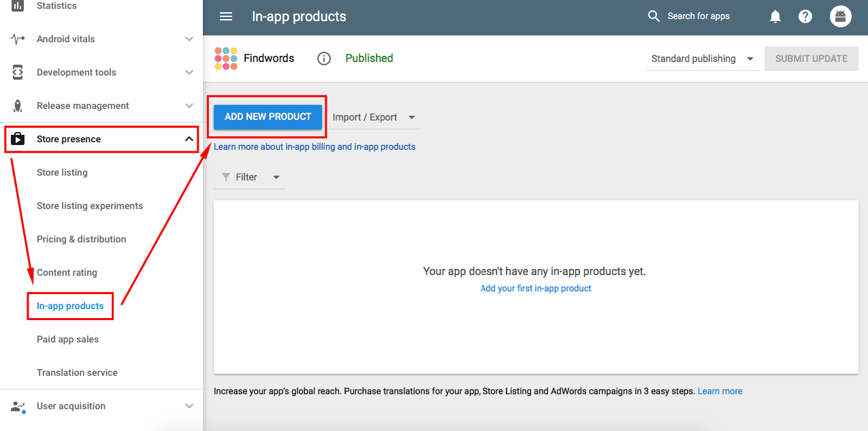Open Content rating page
Image resolution: width=868 pixels, height=431 pixels.
[67, 272]
